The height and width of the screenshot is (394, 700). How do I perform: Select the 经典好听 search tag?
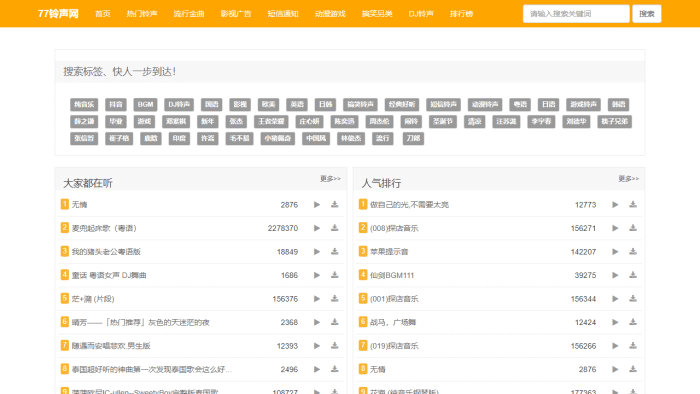point(402,104)
